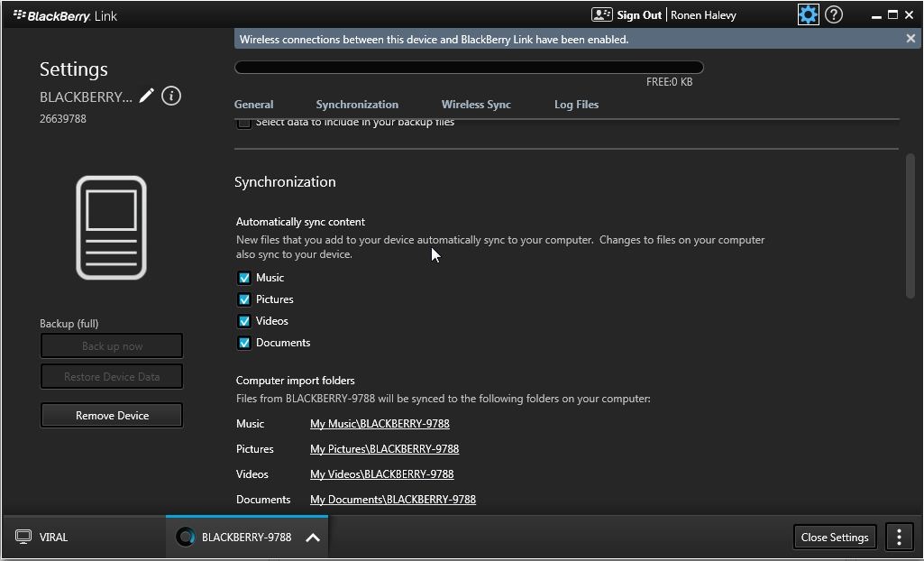Open the Log Files tab

(x=576, y=105)
